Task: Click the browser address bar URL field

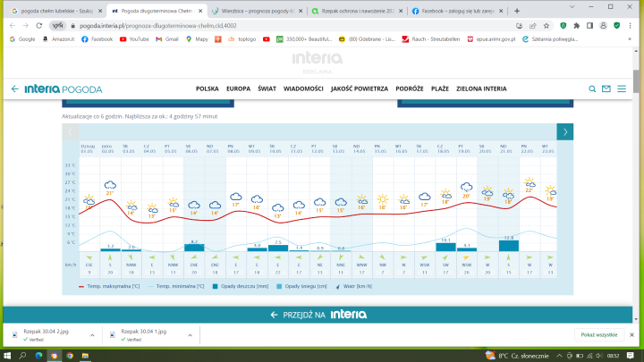Action: coord(268,27)
